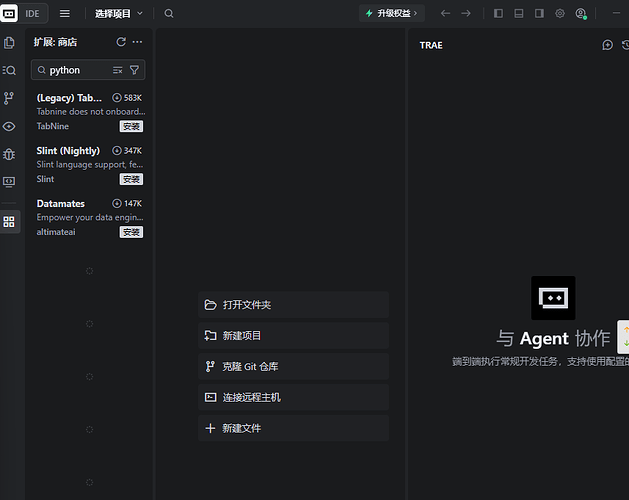Toggle the right sidebar layout icon
Image resolution: width=629 pixels, height=500 pixels.
coord(539,14)
